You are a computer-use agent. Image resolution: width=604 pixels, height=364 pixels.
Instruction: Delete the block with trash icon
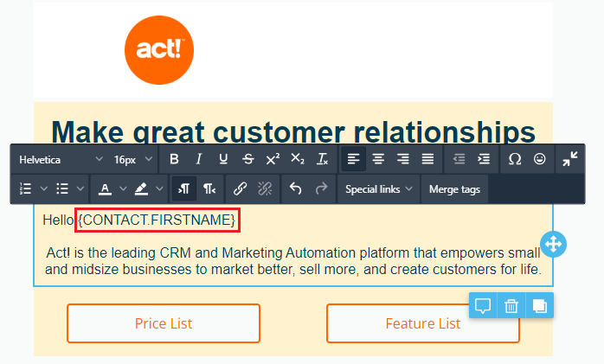point(511,306)
